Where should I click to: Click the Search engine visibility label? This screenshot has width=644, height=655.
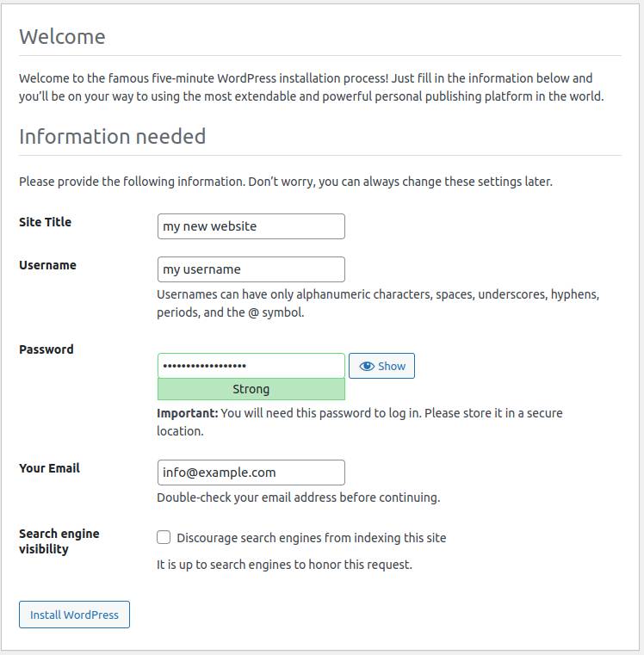point(59,541)
